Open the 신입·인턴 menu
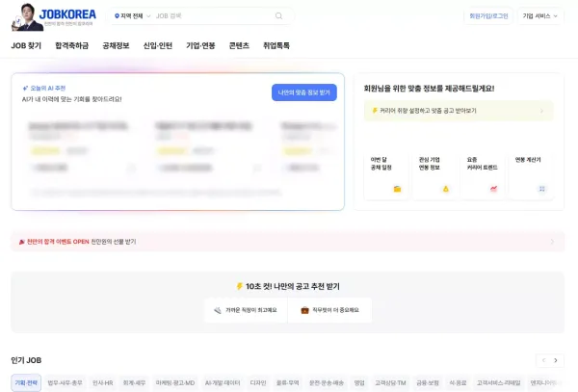This screenshot has width=578, height=392. (158, 45)
